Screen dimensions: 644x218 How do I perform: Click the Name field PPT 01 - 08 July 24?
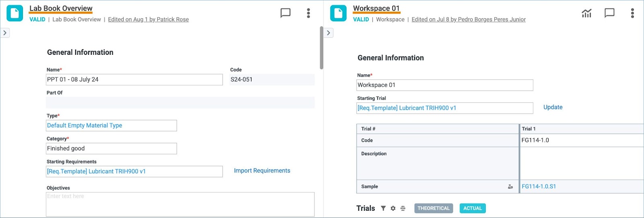[134, 79]
